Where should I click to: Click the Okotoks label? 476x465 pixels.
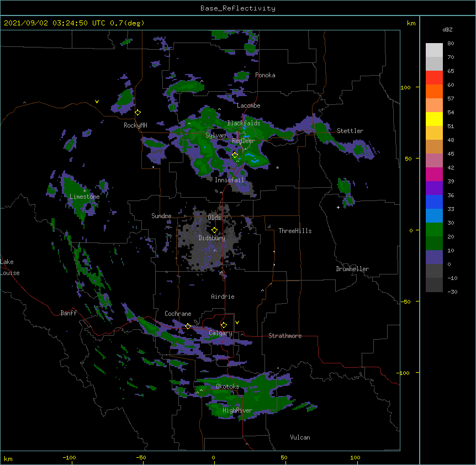click(x=228, y=387)
